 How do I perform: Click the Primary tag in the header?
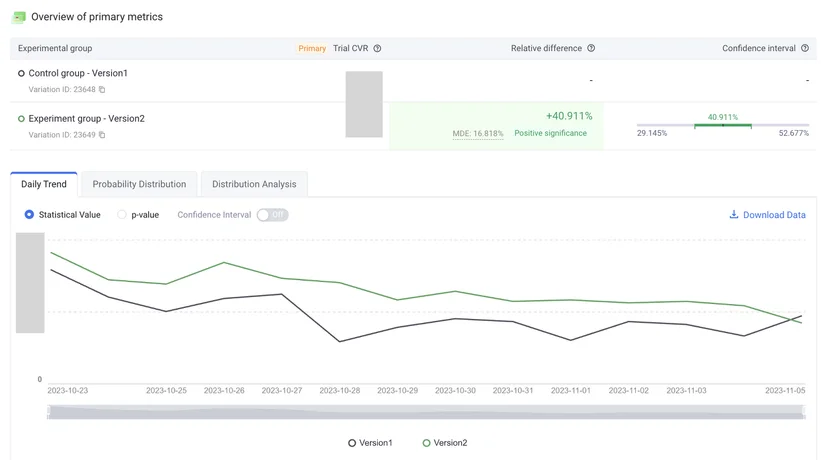[x=312, y=49]
